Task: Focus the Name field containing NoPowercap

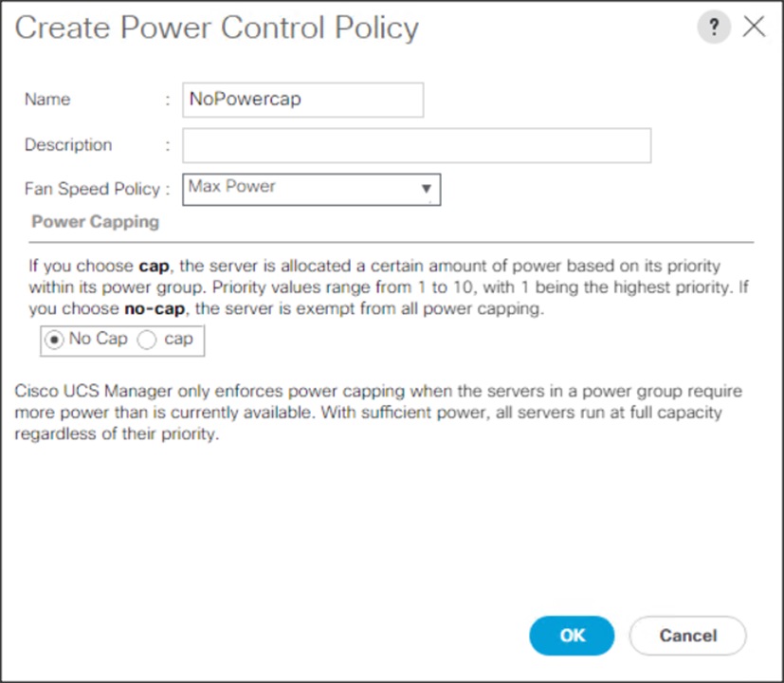Action: pos(302,100)
